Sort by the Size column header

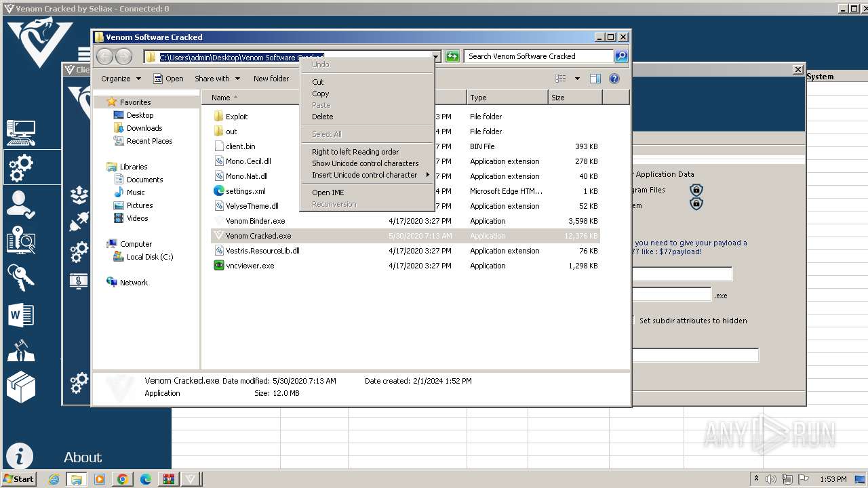pos(575,98)
